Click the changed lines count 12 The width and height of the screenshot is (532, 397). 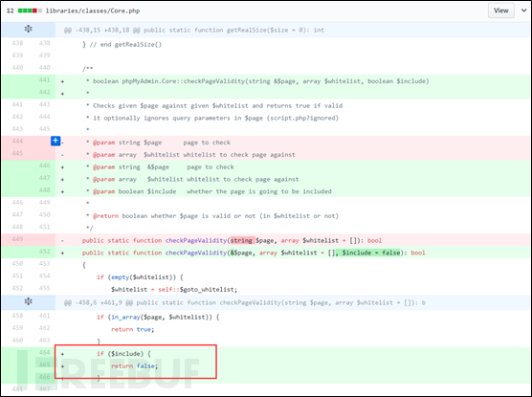(11, 11)
